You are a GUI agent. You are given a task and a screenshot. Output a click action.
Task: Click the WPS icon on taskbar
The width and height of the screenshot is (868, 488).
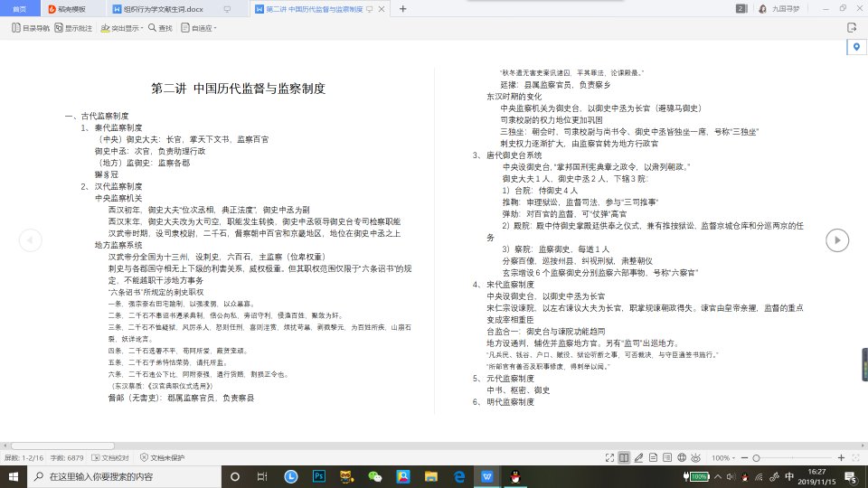487,476
